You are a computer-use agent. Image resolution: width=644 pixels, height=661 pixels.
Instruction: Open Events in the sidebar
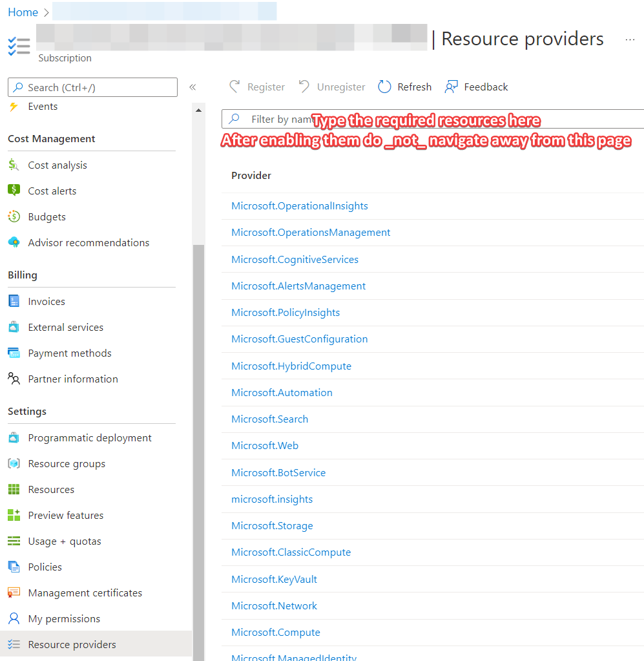[x=43, y=107]
